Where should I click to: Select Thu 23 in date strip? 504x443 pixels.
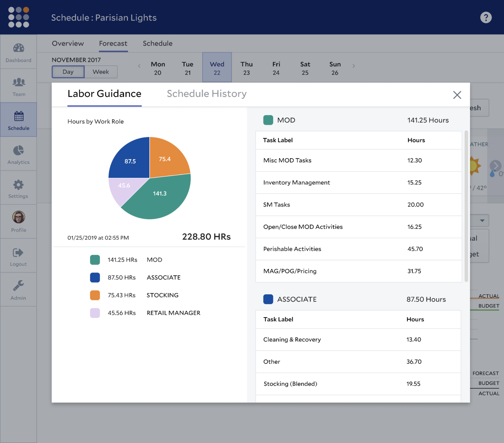pyautogui.click(x=246, y=68)
